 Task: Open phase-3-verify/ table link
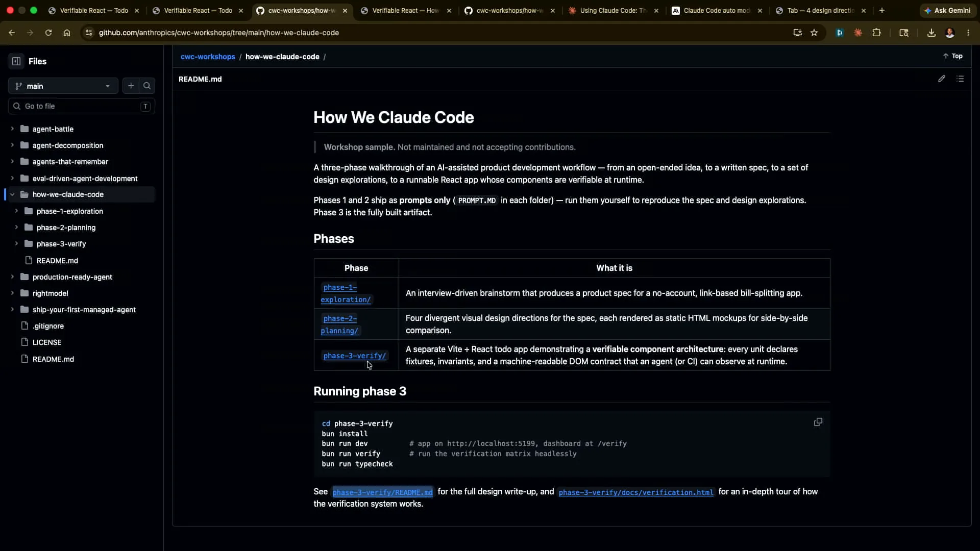pos(354,356)
